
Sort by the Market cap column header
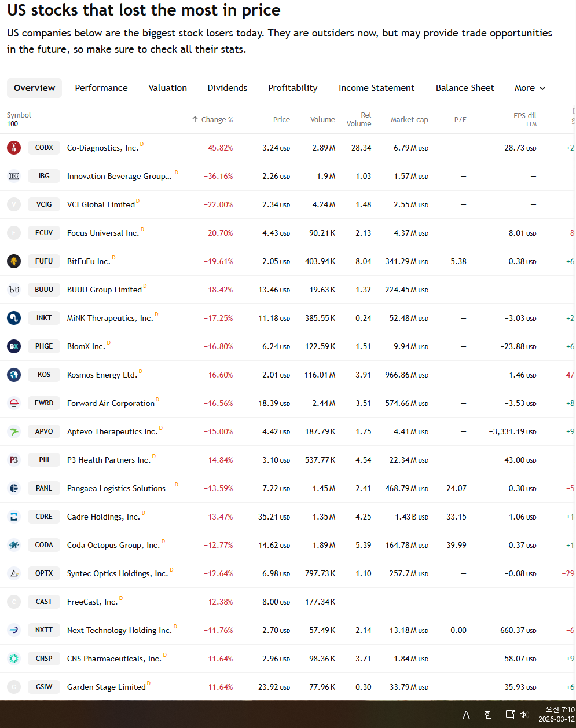(x=409, y=119)
